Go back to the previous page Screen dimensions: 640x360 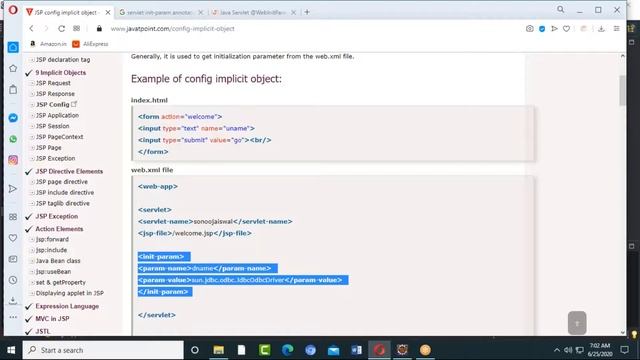tap(31, 29)
